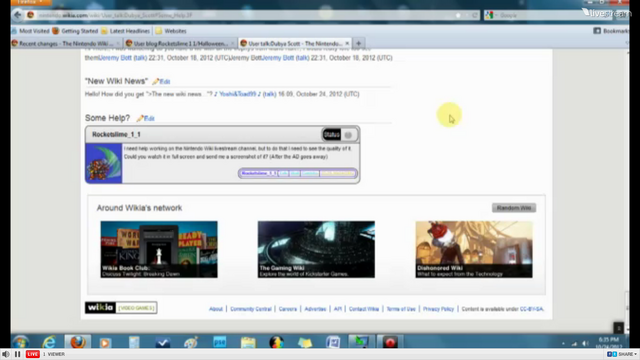
Task: Open Yoshi&Toad99 user page link
Action: click(238, 94)
